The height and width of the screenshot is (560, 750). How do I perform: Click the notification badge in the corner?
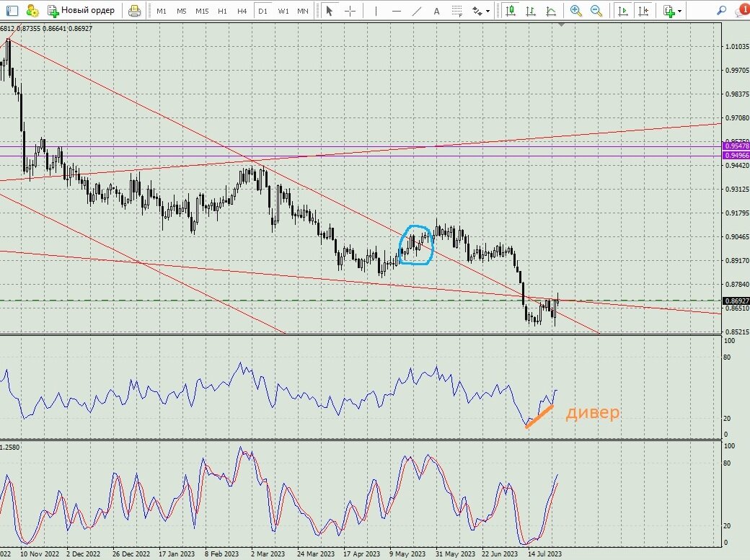[744, 10]
